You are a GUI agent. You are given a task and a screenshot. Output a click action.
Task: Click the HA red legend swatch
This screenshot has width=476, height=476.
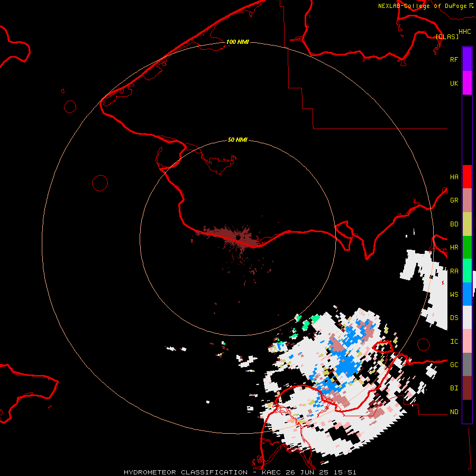(x=467, y=177)
